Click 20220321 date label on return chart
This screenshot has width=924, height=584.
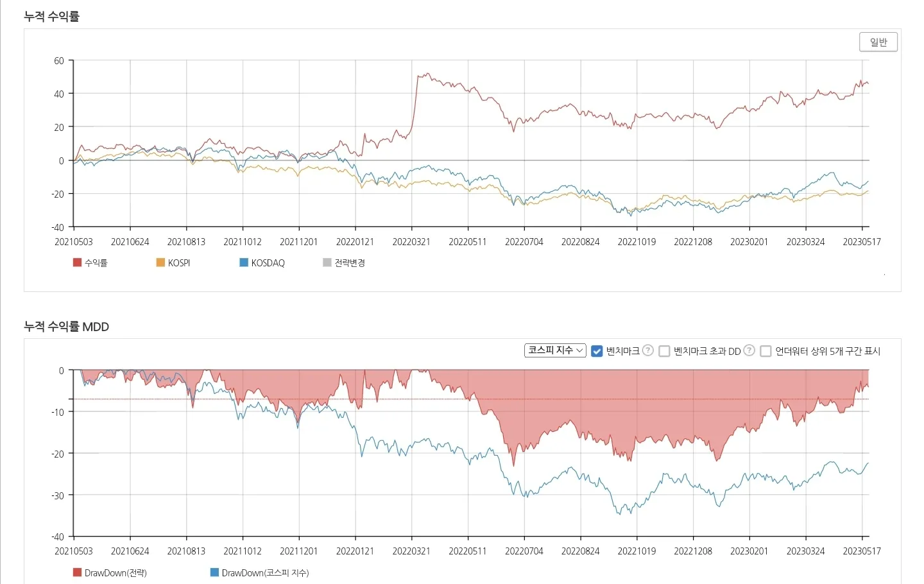pos(411,242)
